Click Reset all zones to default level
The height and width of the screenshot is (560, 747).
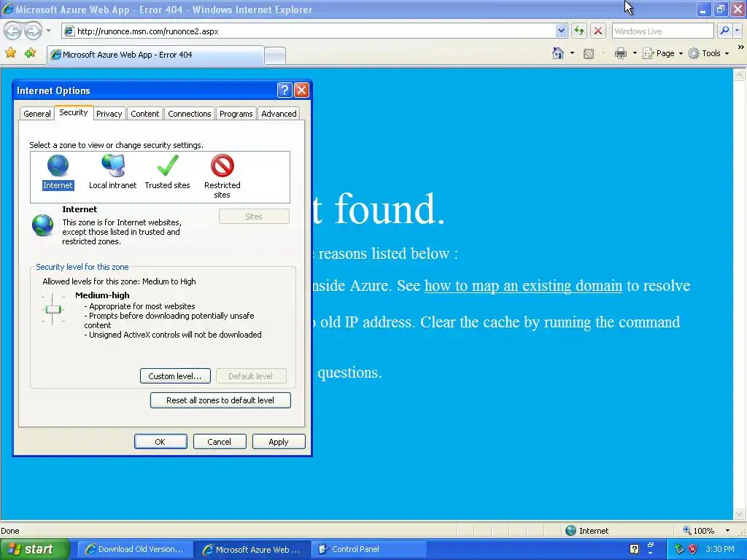pyautogui.click(x=220, y=400)
